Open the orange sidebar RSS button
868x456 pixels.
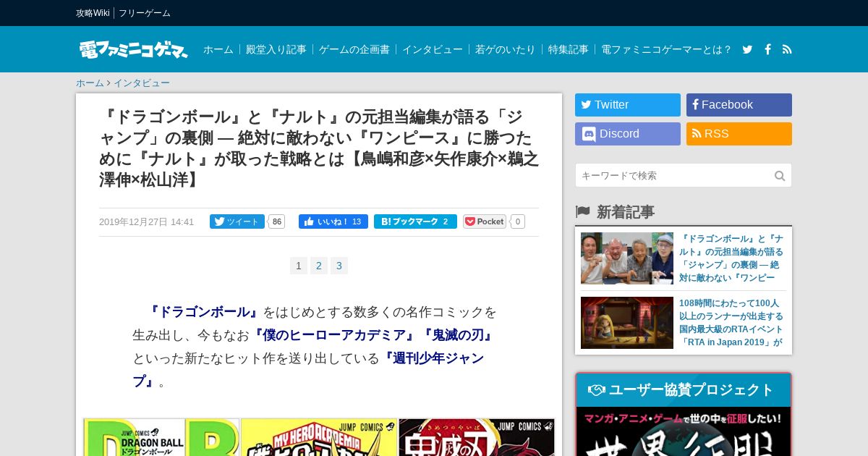click(x=739, y=134)
